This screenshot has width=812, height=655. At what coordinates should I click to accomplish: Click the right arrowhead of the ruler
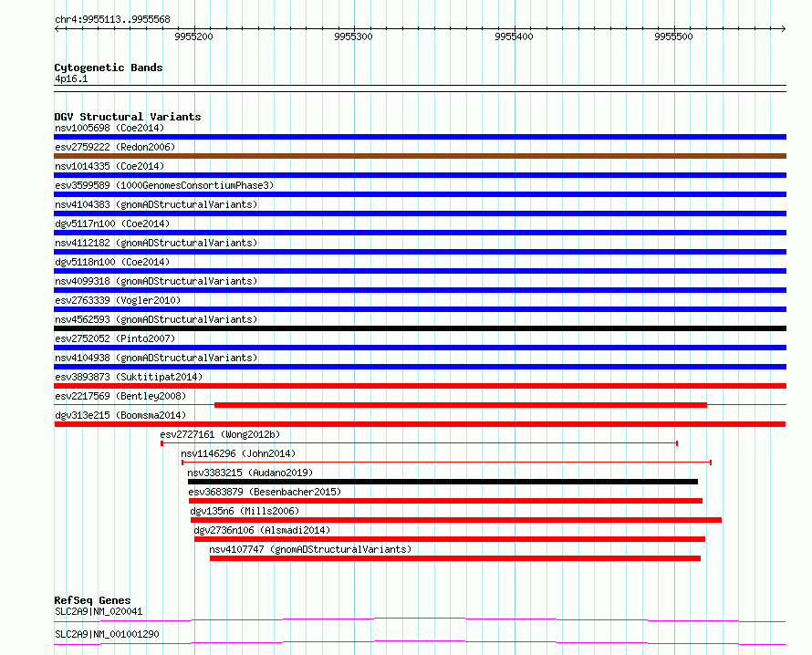point(784,29)
